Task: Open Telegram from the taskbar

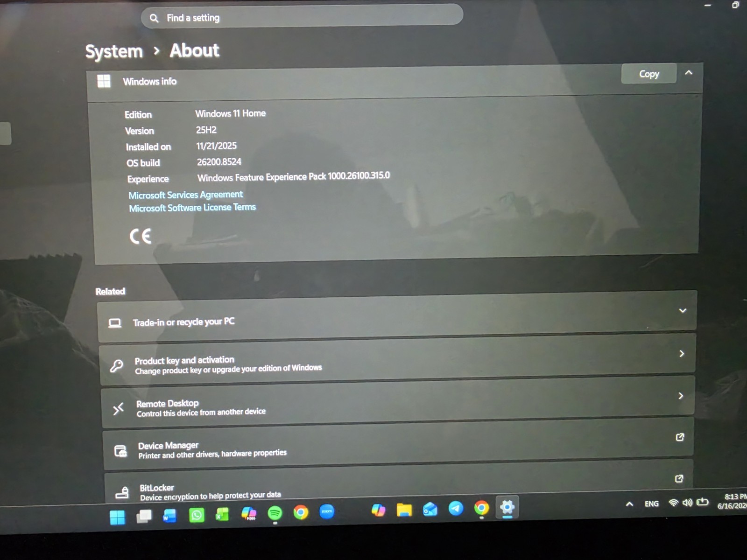Action: coord(456,508)
